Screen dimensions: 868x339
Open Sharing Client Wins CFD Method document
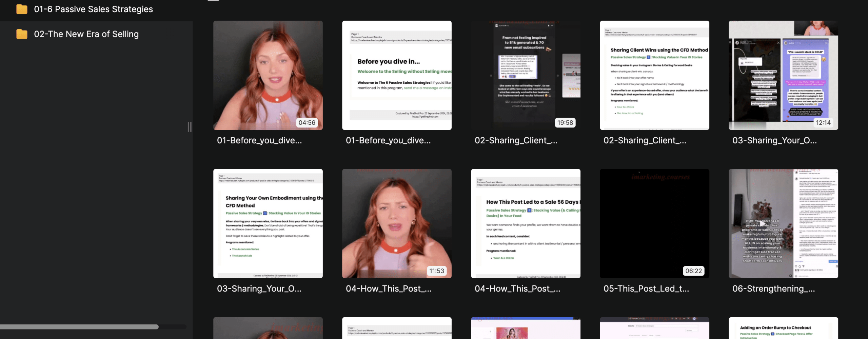[654, 75]
